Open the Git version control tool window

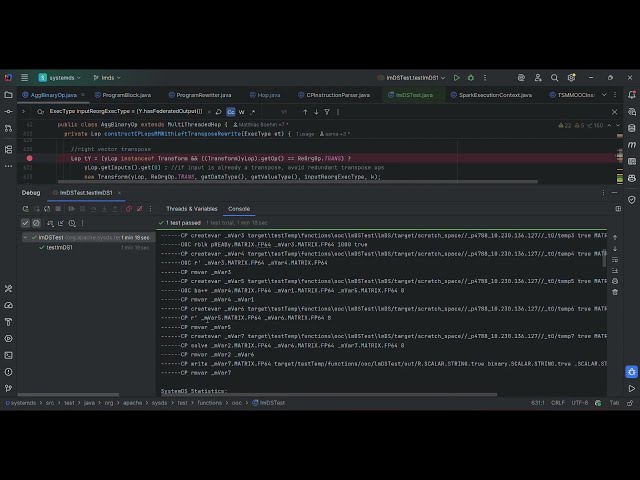pos(8,389)
